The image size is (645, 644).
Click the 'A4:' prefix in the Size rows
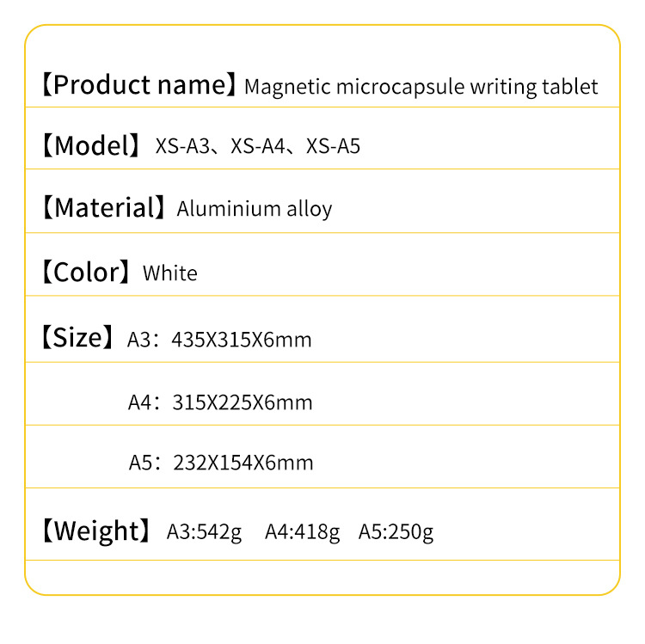141,402
